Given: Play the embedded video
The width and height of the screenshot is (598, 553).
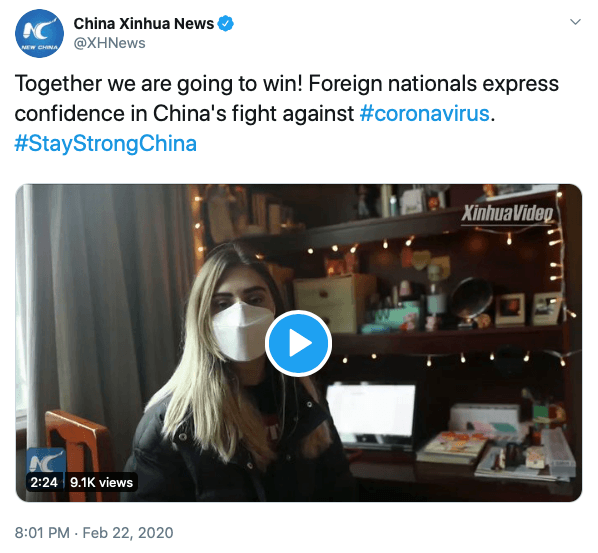Looking at the screenshot, I should pyautogui.click(x=298, y=343).
